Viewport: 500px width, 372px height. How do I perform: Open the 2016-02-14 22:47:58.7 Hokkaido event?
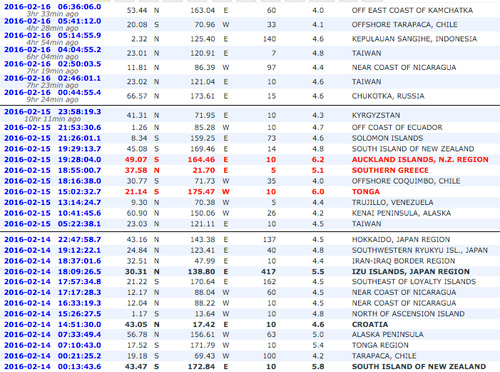[53, 240]
